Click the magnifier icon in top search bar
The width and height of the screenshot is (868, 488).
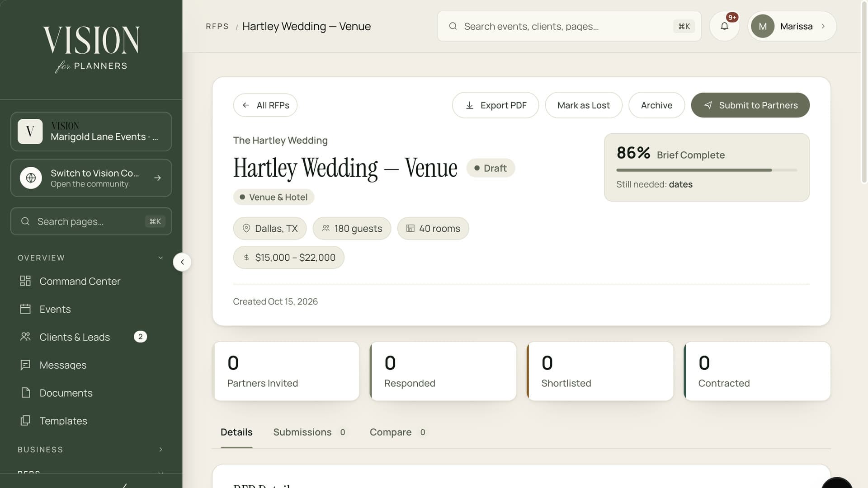pos(453,26)
